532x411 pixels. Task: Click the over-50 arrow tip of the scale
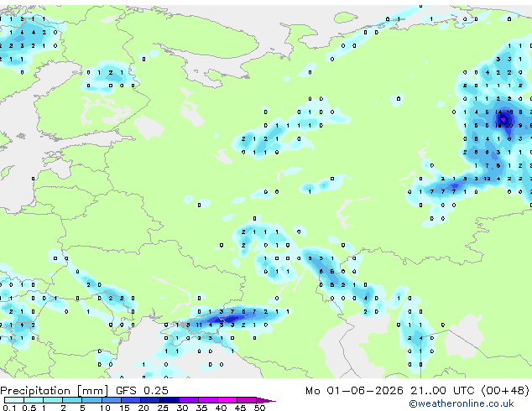266,400
